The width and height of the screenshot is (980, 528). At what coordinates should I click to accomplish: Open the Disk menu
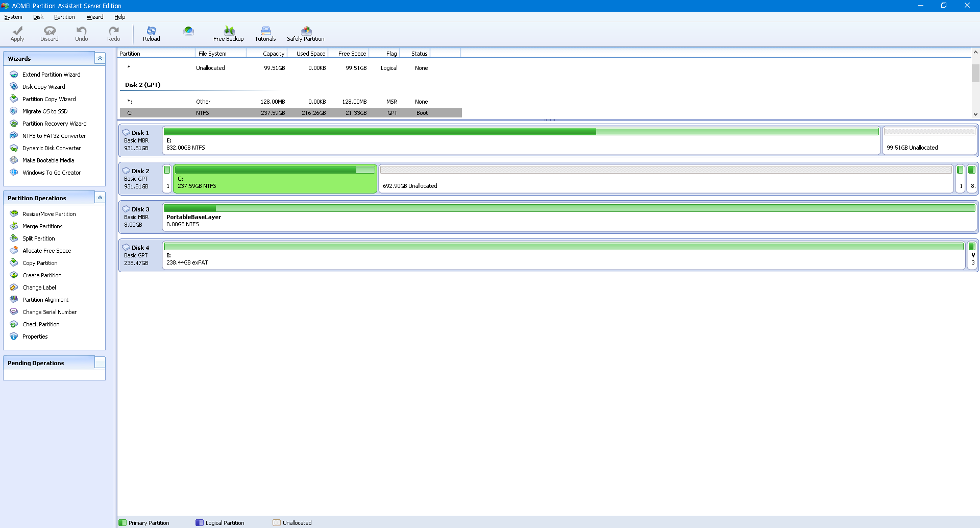point(38,17)
